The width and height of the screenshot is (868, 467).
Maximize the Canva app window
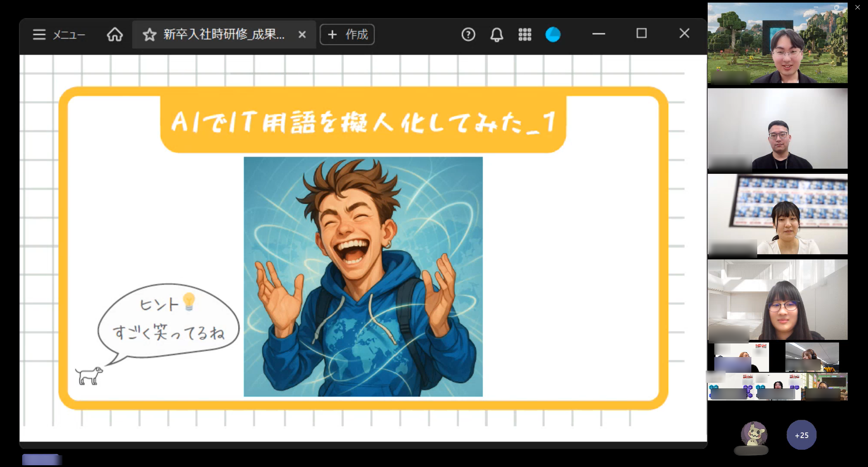pos(642,33)
